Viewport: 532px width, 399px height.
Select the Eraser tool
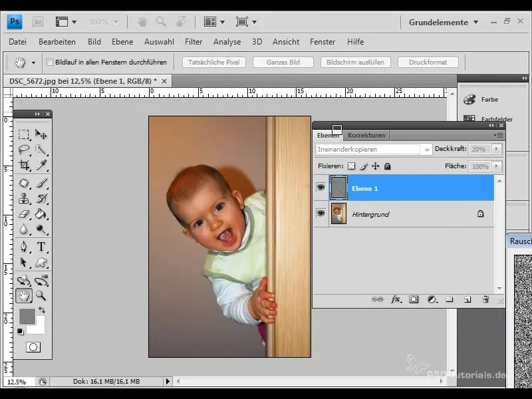[24, 213]
